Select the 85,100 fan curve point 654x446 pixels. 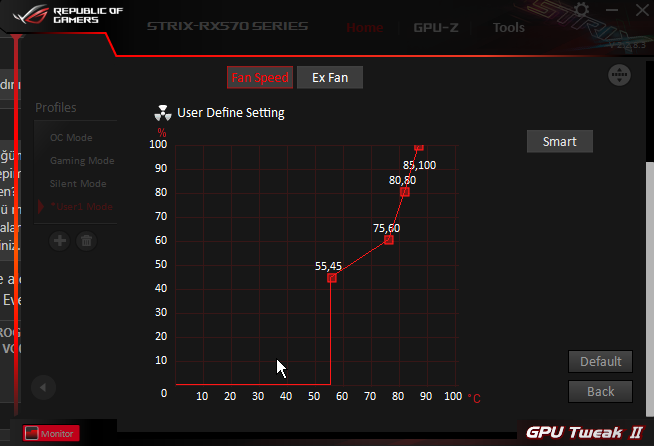coord(419,147)
